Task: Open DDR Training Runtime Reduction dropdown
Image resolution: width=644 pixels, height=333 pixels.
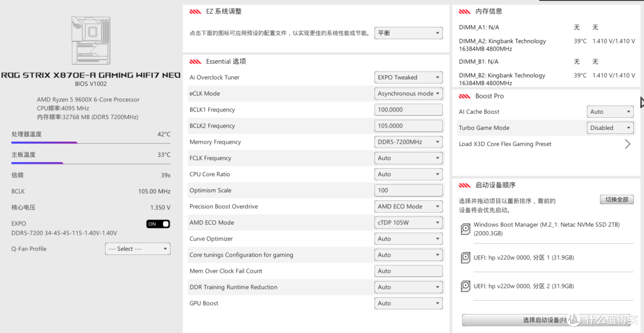Action: pyautogui.click(x=408, y=287)
